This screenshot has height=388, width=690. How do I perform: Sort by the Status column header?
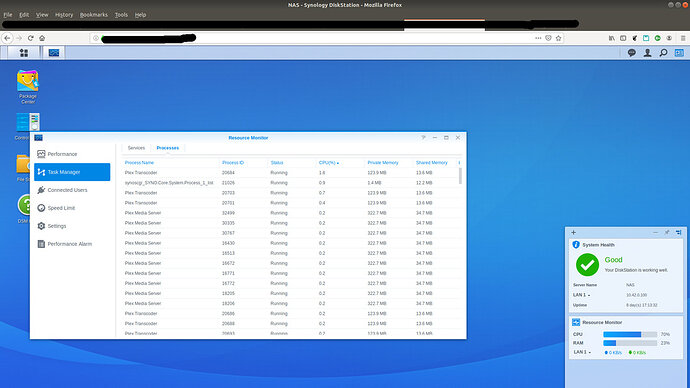[x=277, y=163]
